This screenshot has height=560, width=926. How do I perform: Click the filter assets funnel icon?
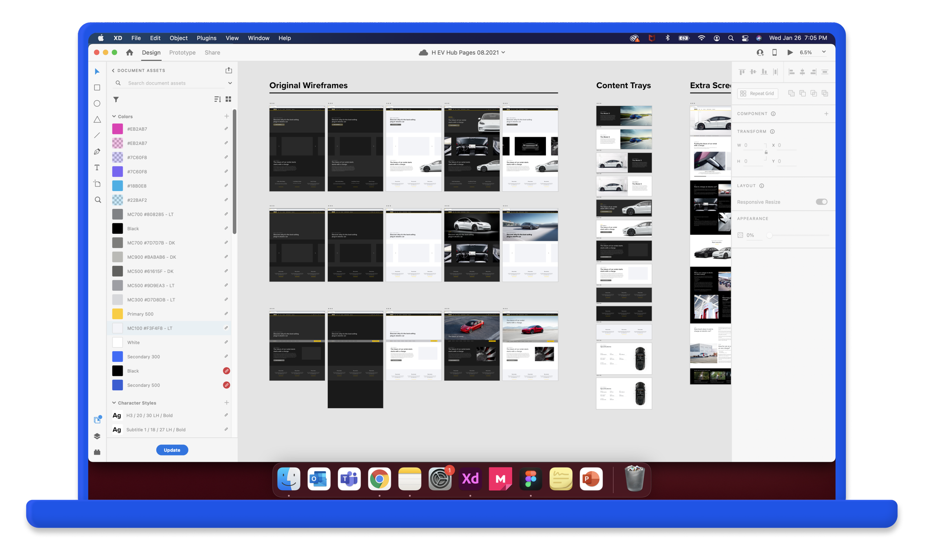click(116, 100)
